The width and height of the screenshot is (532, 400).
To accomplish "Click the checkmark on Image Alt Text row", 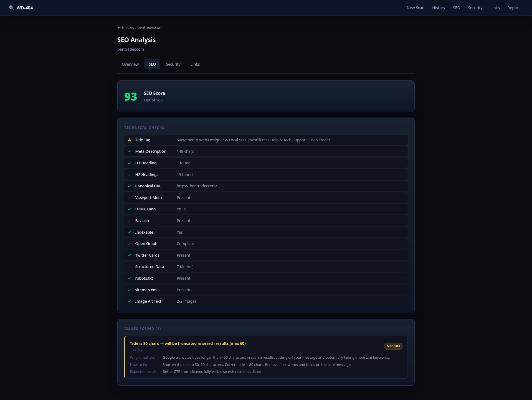I will [x=129, y=301].
